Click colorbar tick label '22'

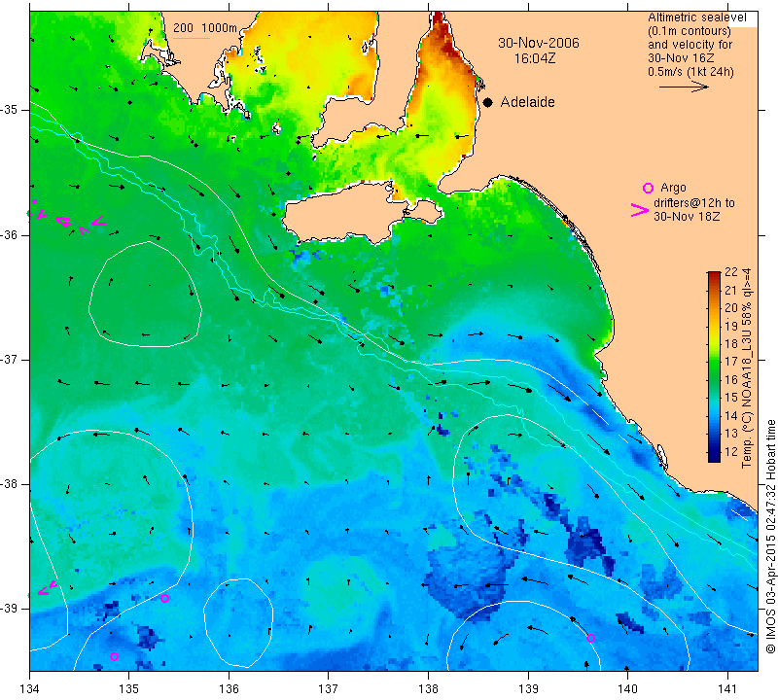pos(731,272)
